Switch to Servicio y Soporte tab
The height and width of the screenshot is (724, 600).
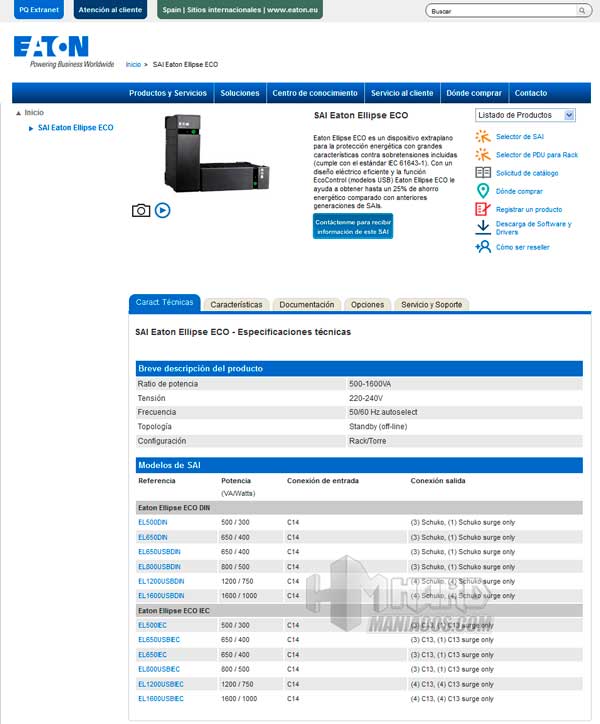pos(431,305)
